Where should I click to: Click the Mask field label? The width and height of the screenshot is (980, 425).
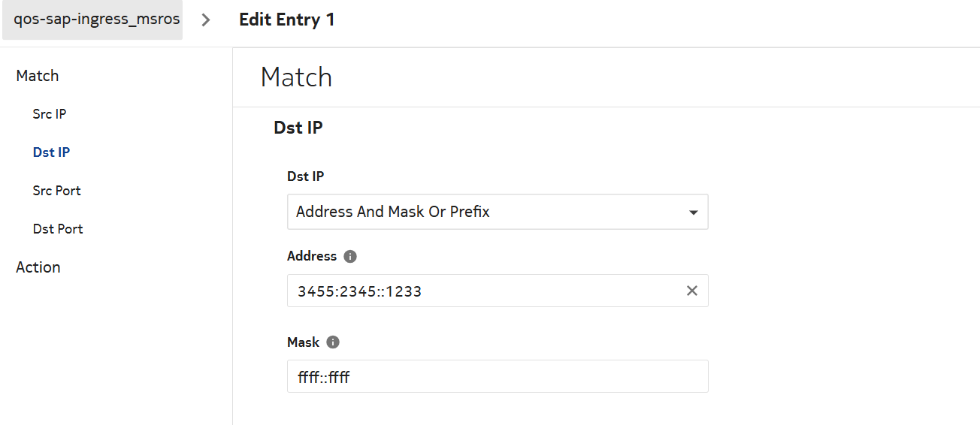[303, 342]
